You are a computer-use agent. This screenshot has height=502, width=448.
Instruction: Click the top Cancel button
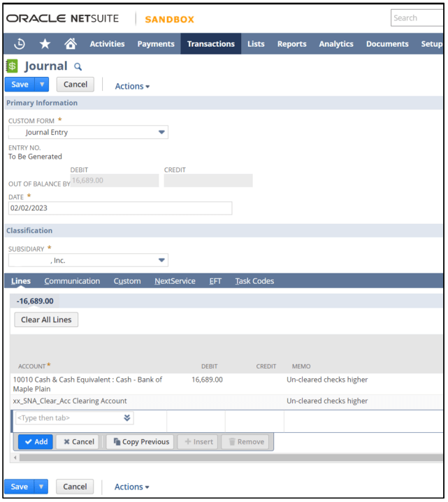(75, 85)
